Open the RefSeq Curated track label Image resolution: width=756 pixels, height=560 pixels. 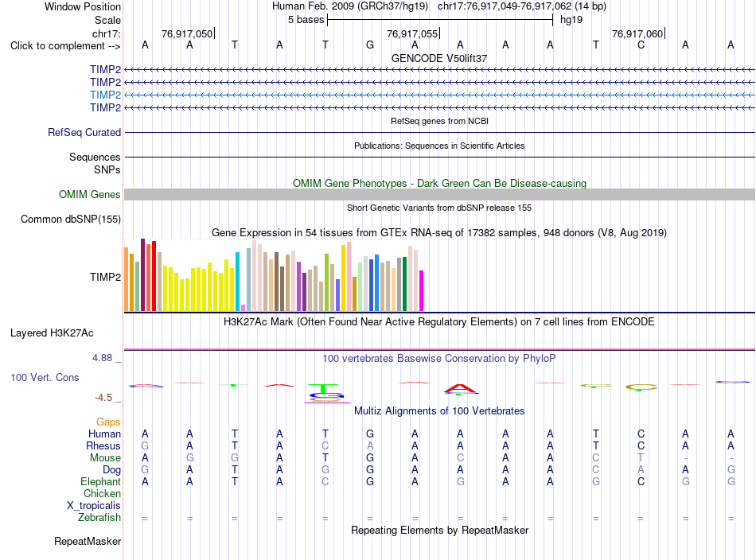[84, 132]
